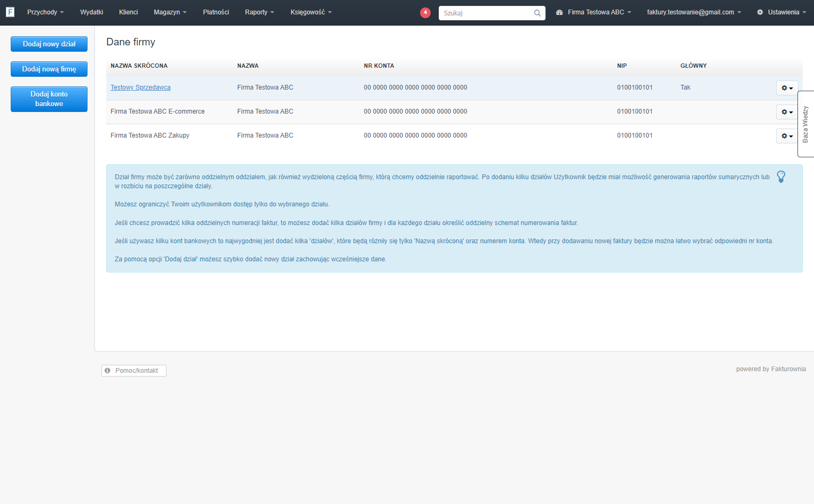Expand the Magazyn menu
This screenshot has height=504, width=814.
(x=170, y=12)
